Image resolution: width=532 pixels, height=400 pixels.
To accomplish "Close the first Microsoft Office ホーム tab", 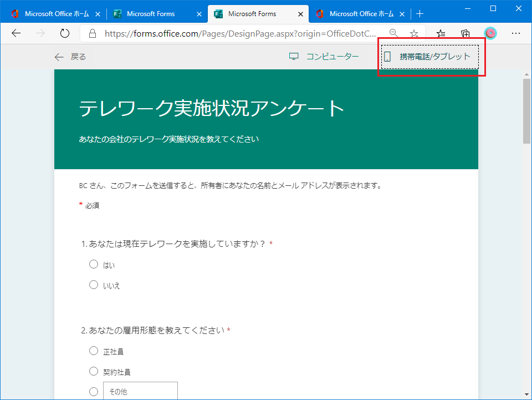I will 98,14.
